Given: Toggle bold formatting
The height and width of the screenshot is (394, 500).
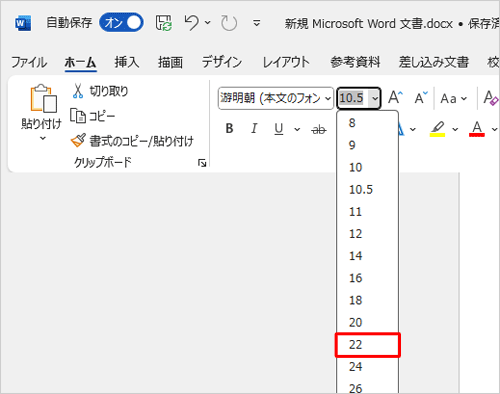Looking at the screenshot, I should (x=229, y=128).
